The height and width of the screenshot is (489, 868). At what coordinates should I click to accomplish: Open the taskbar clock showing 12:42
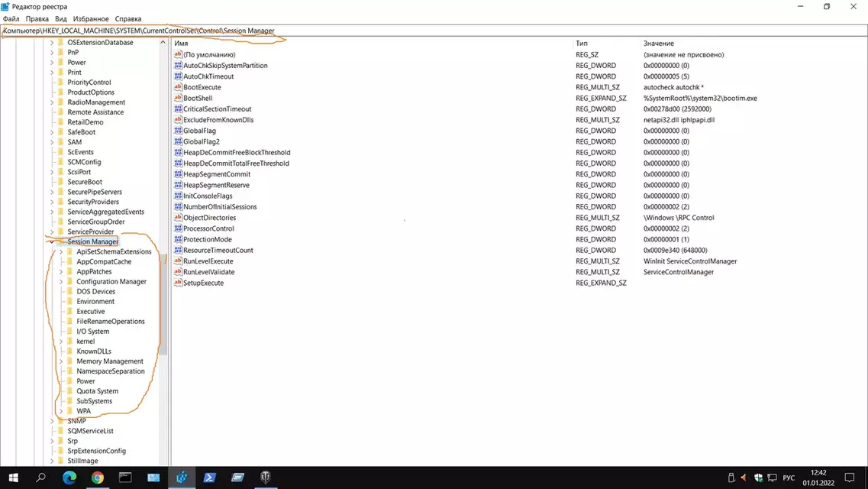tap(818, 478)
